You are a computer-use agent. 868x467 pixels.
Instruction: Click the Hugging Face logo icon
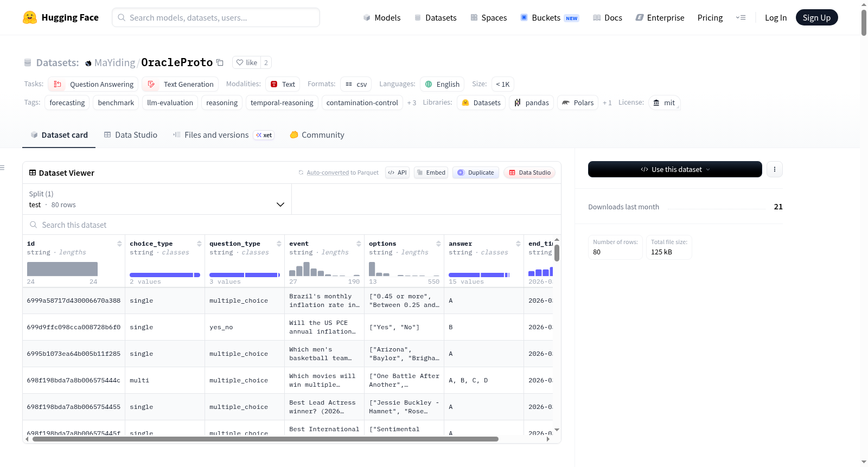tap(30, 17)
